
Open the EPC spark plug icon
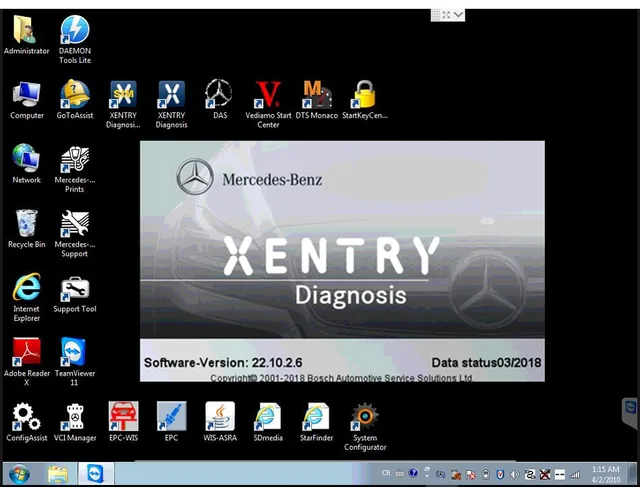coord(171,422)
